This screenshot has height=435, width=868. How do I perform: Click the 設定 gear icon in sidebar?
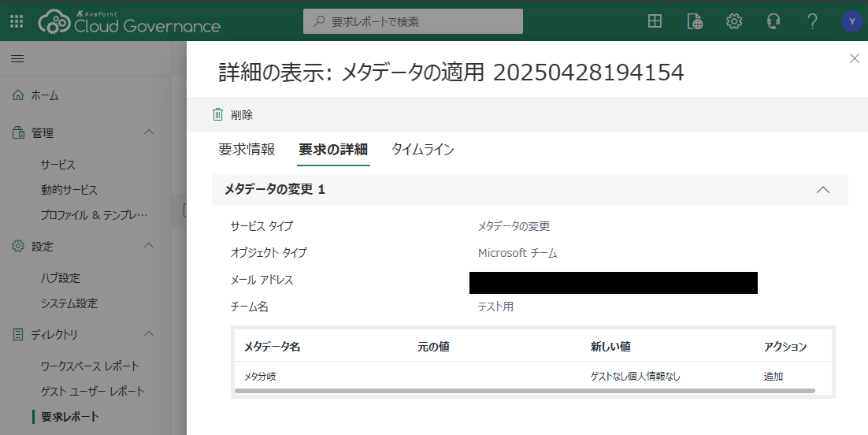(x=18, y=246)
